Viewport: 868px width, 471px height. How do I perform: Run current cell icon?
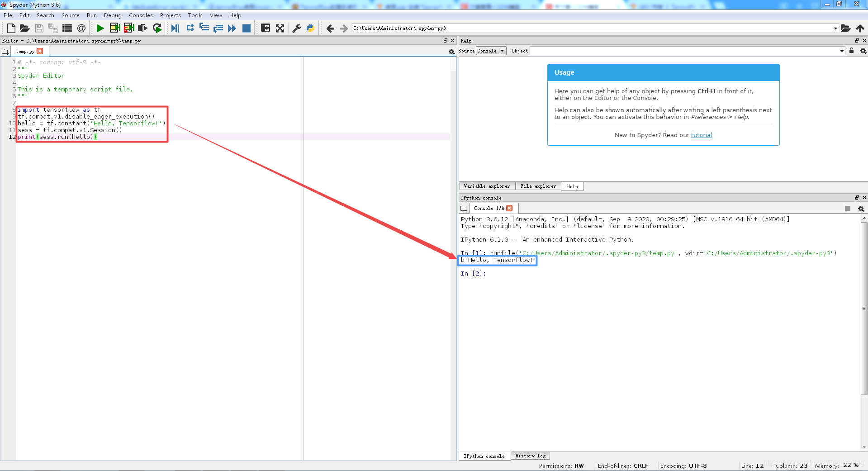115,28
